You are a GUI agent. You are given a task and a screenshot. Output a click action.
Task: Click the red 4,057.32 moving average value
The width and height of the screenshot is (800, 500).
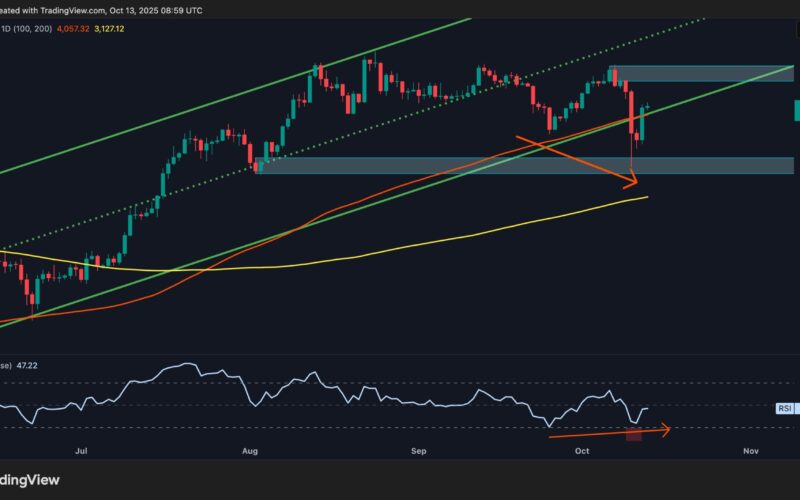82,29
